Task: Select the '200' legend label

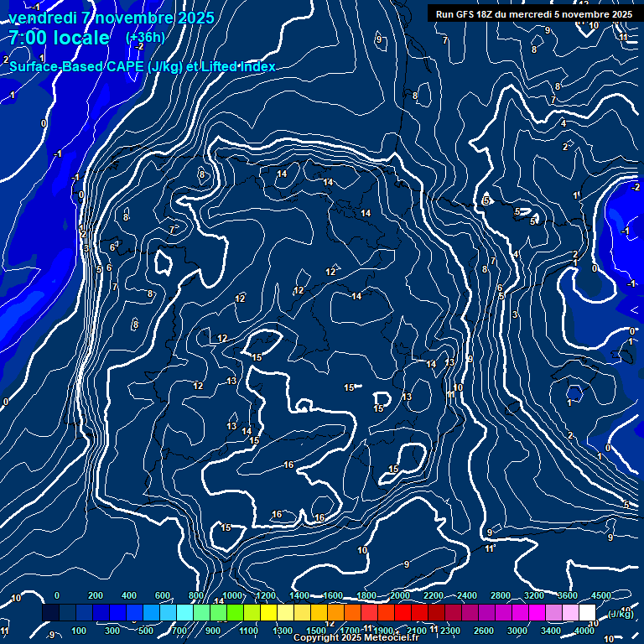Action: click(96, 595)
